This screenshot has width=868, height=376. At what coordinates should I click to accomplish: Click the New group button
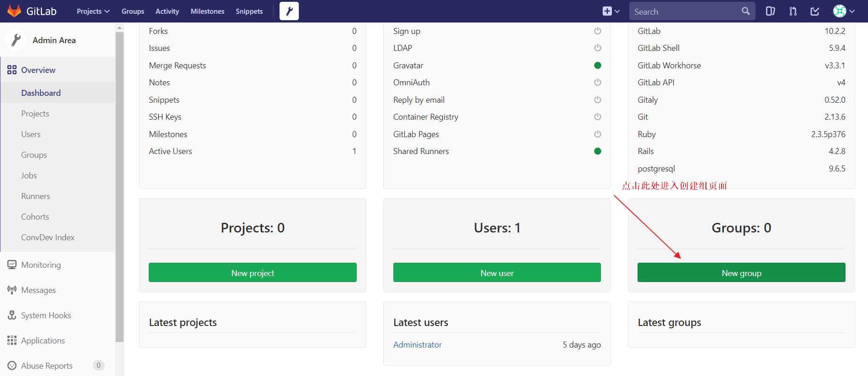(741, 272)
